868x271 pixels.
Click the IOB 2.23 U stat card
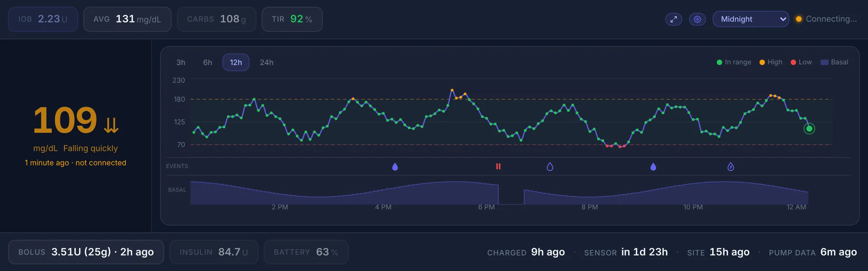coord(43,19)
